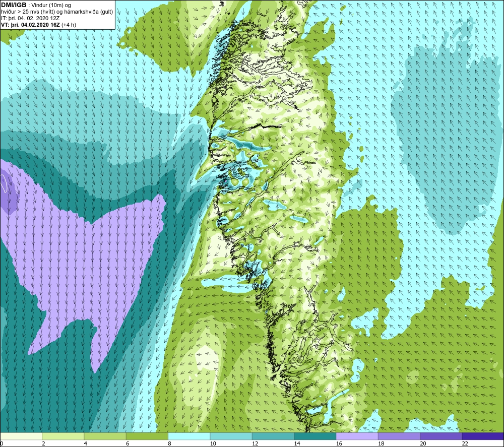This screenshot has height=447, width=504.
Task: Click the darkest purple legend swatch above 22
Action: coord(482,436)
